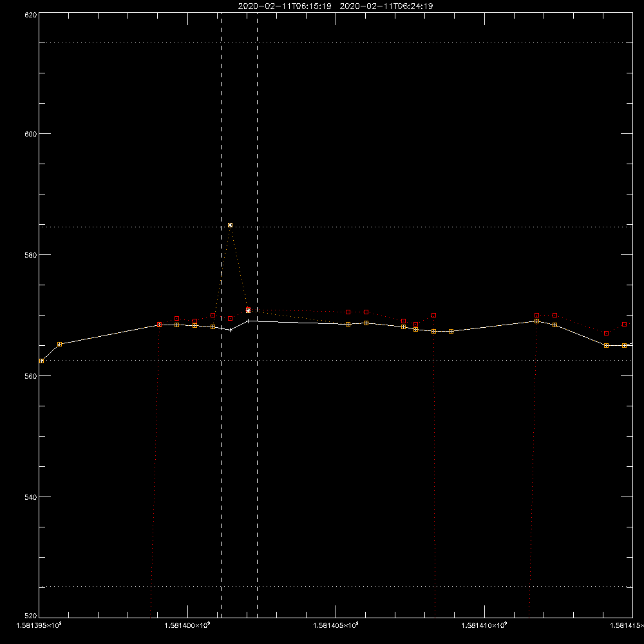Screen dimensions: 644x644
Task: Click x-axis label 1.581405×10⁹
Action: [336, 625]
